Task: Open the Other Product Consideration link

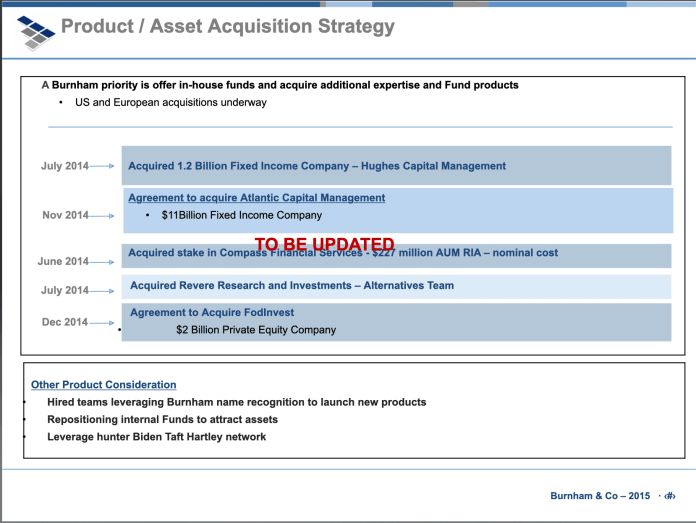Action: pos(103,384)
